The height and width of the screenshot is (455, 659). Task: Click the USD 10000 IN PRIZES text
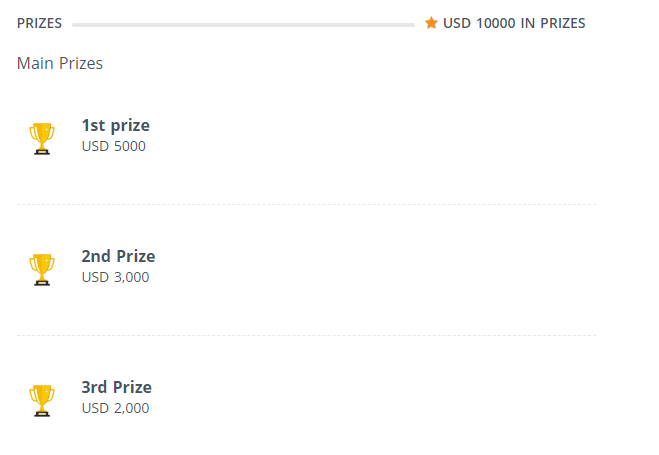click(x=514, y=23)
